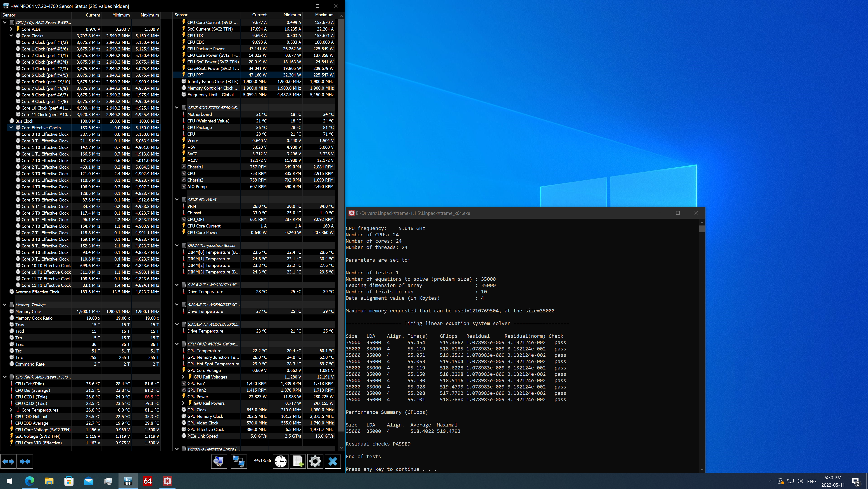This screenshot has height=489, width=868.
Task: Select the CPU Package Power row
Action: tap(254, 49)
